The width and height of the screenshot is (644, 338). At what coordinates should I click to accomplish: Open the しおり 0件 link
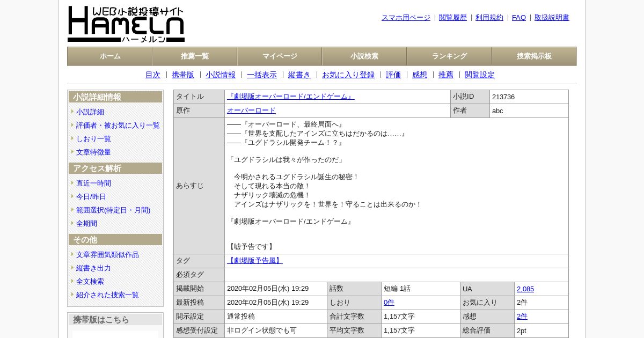click(389, 303)
